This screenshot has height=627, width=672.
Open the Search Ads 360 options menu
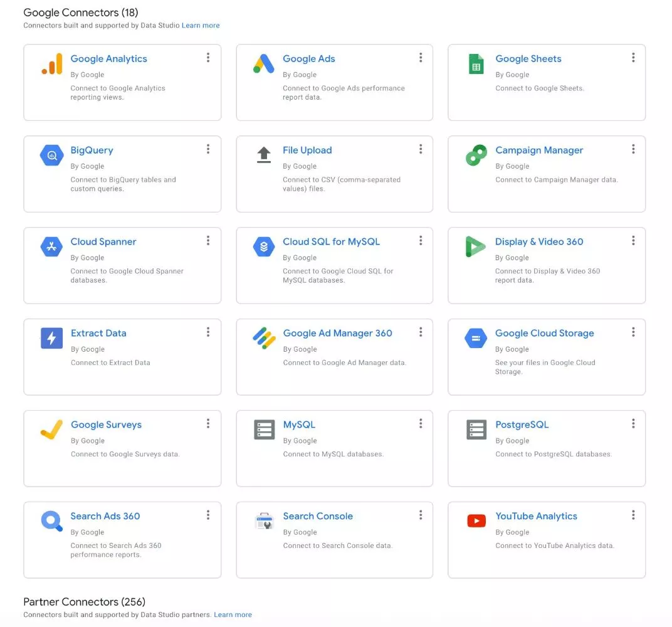click(208, 515)
